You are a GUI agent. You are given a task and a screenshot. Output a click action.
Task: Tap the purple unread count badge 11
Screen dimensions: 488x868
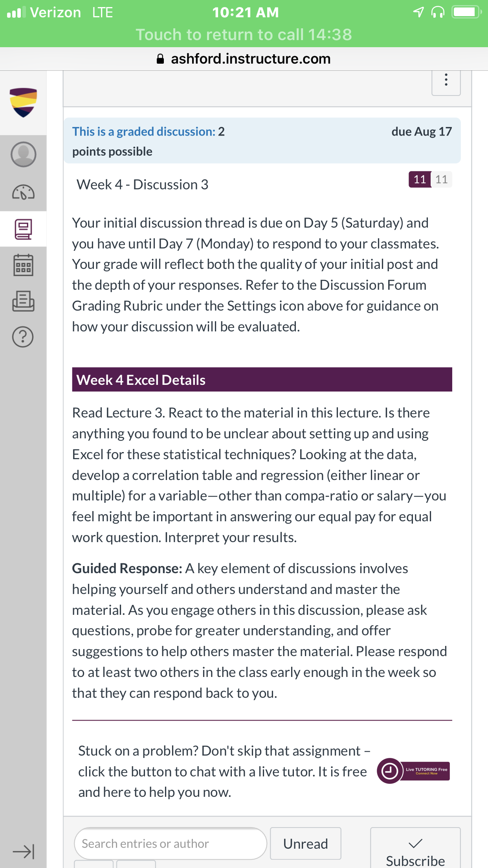[420, 180]
